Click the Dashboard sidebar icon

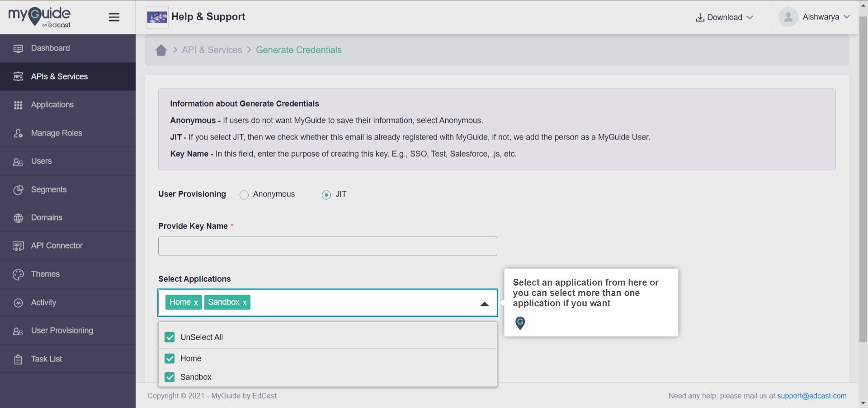(x=18, y=48)
